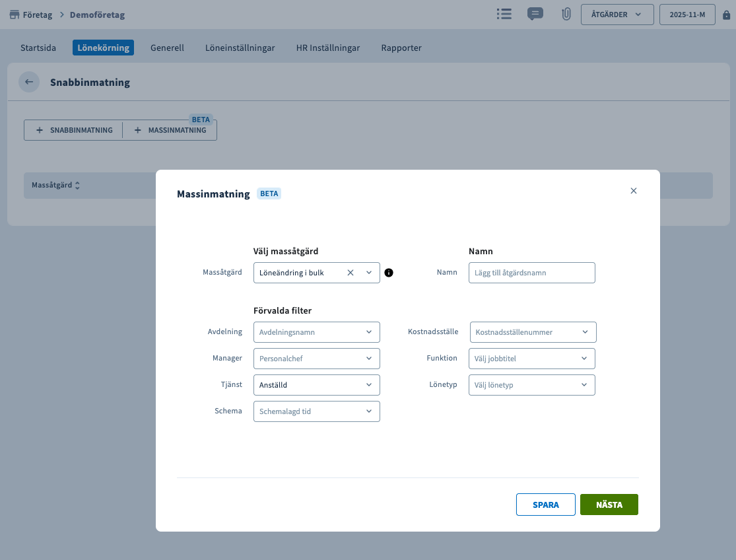Image resolution: width=736 pixels, height=560 pixels.
Task: Click the Spara button
Action: 545,505
